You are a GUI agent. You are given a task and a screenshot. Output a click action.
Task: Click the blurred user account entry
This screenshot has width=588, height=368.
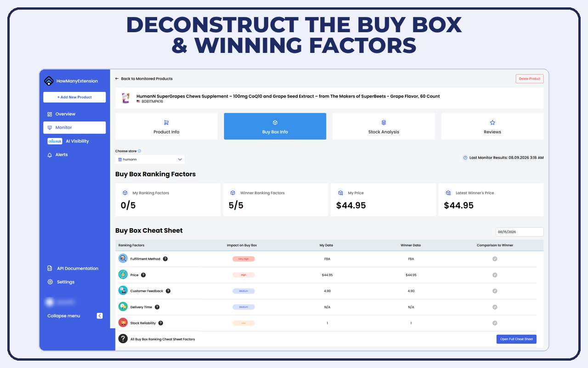click(x=61, y=302)
